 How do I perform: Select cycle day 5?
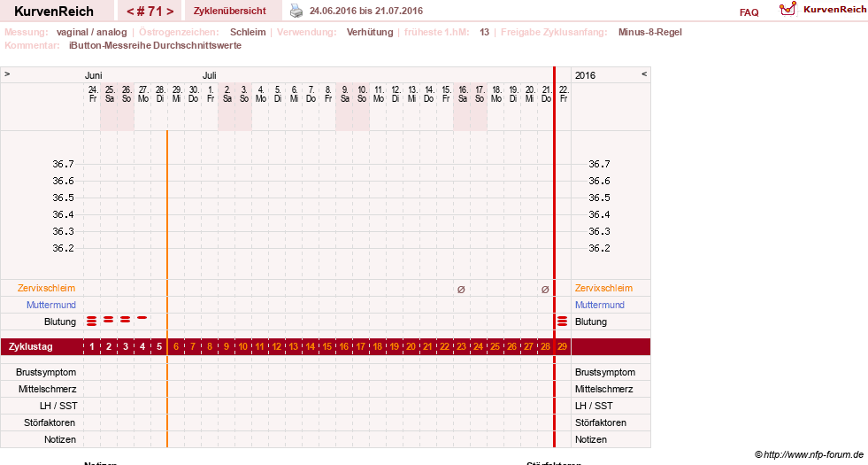(x=159, y=346)
